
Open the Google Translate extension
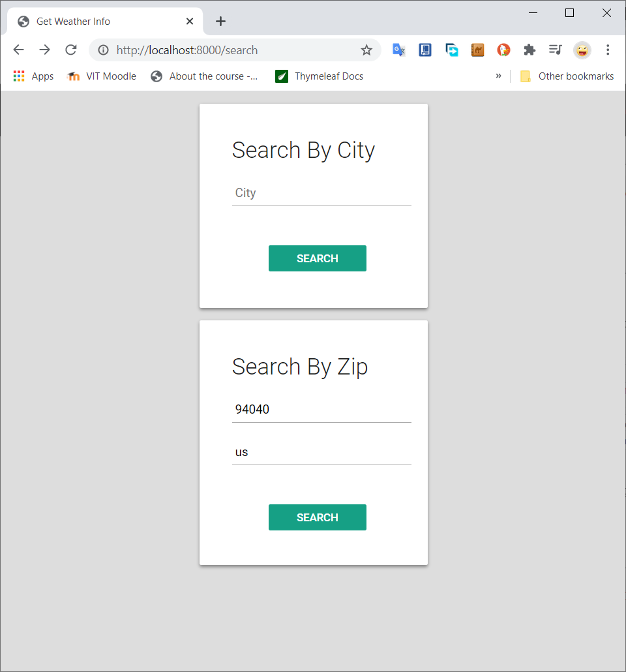(x=399, y=50)
